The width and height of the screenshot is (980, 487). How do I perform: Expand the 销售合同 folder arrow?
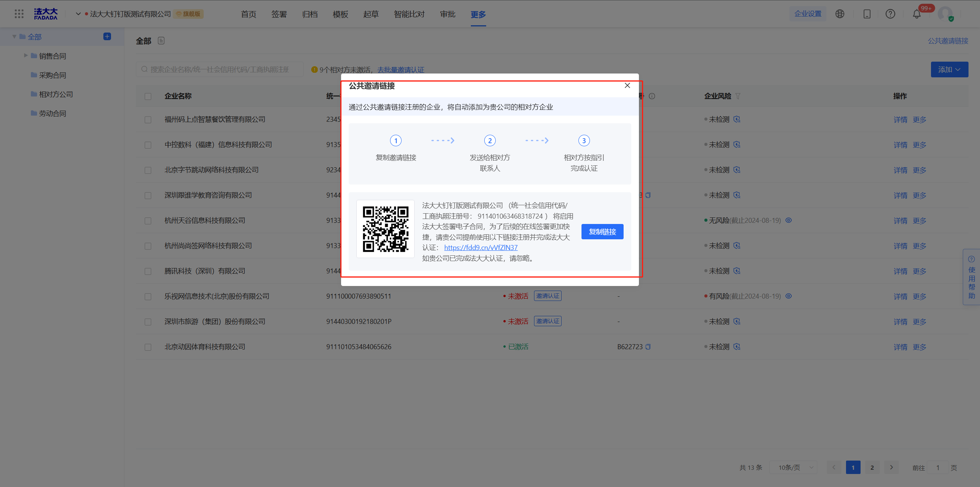[26, 56]
